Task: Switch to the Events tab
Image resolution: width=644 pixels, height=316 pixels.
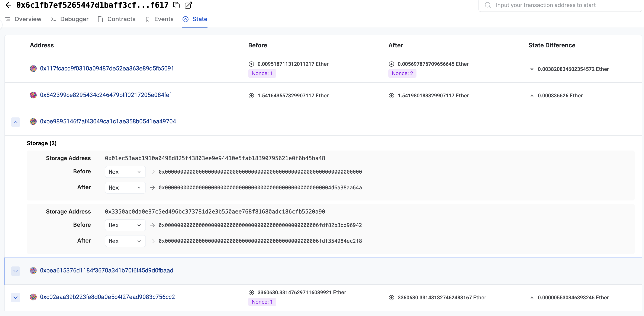Action: pos(164,19)
